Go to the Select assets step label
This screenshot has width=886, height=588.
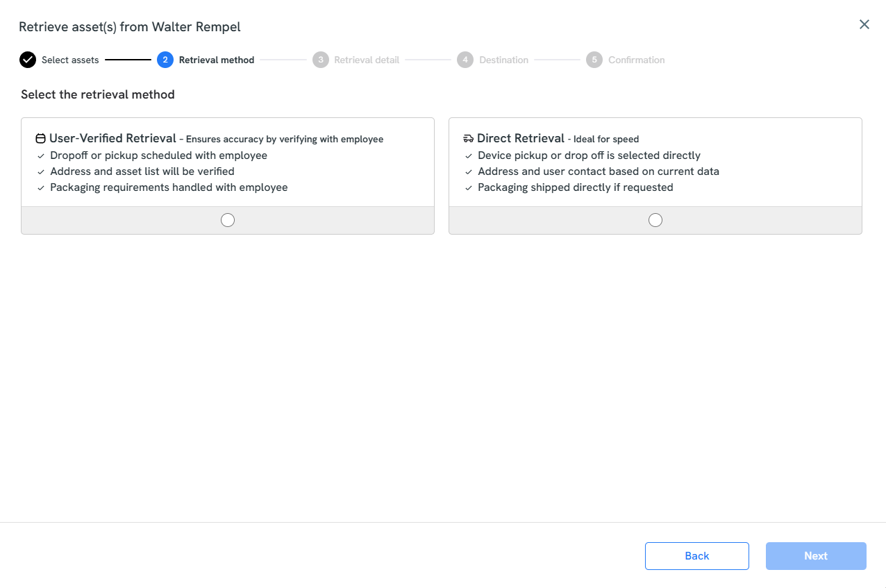point(70,60)
